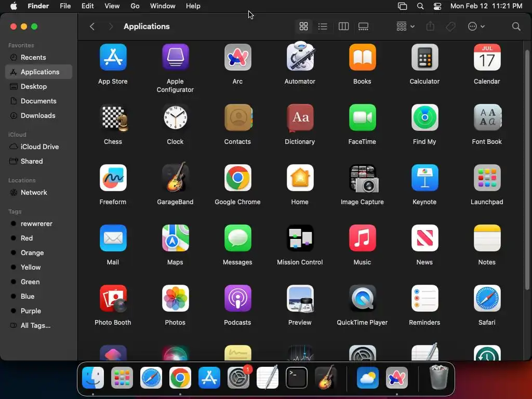The image size is (532, 399).
Task: Select Launchpad in the Applications grid
Action: [487, 178]
